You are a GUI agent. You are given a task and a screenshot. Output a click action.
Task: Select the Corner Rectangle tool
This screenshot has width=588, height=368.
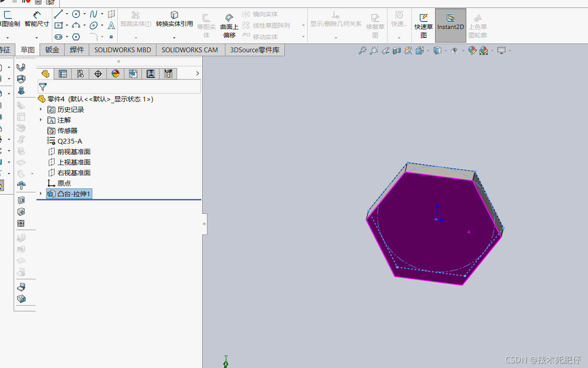point(58,25)
